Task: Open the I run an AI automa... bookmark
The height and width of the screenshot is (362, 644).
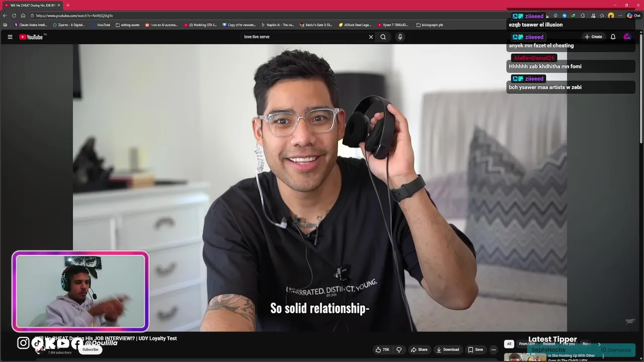Action: (162, 25)
